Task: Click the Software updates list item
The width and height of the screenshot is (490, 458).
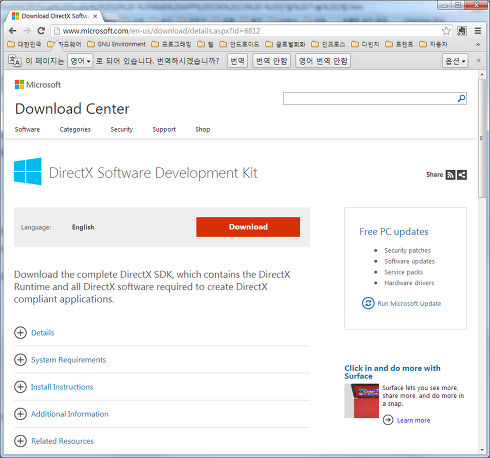Action: 409,261
